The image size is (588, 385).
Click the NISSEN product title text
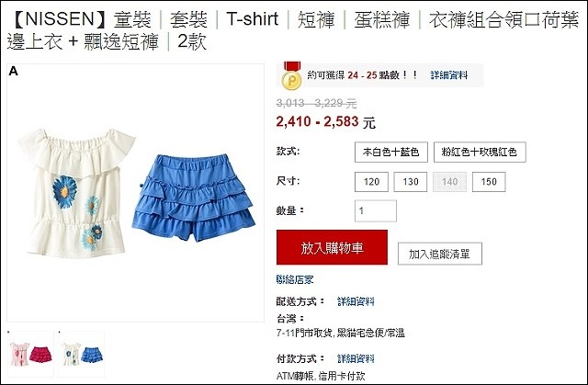coord(292,30)
